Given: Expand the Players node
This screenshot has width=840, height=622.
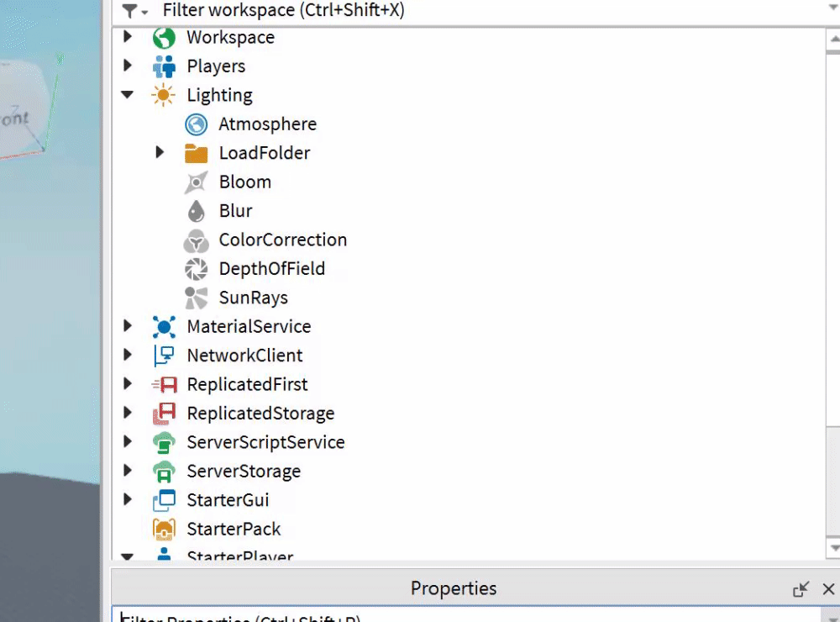Looking at the screenshot, I should [x=128, y=66].
